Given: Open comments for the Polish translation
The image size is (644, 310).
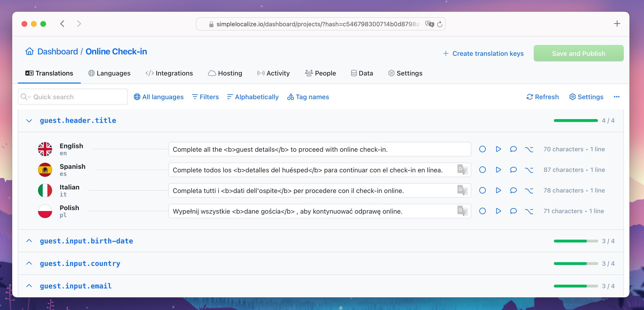Looking at the screenshot, I should 513,211.
